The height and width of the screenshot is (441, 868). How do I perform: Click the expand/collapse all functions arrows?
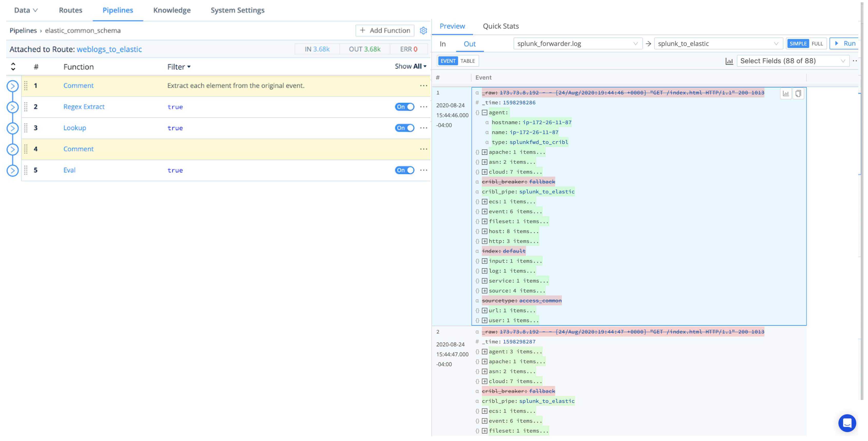[13, 67]
